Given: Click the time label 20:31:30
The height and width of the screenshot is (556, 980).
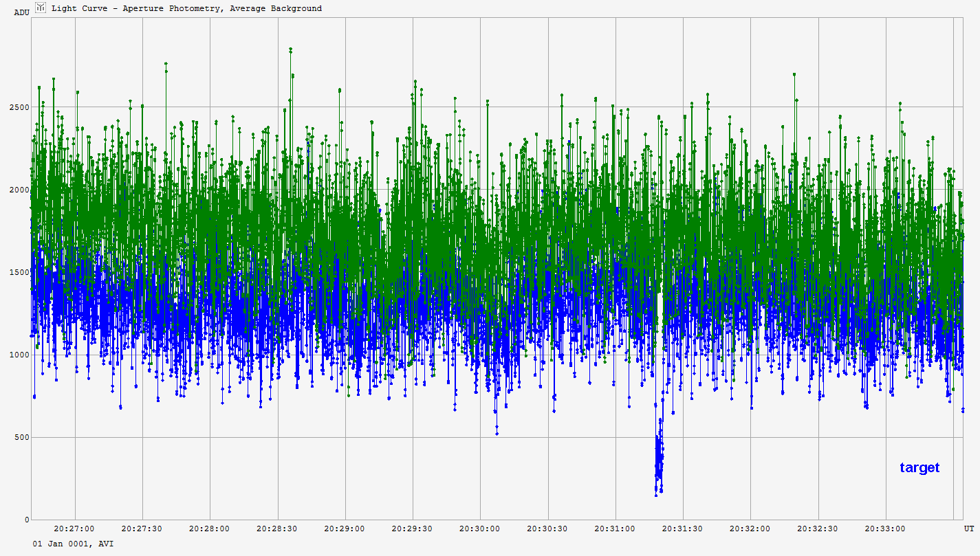Looking at the screenshot, I should (x=683, y=529).
